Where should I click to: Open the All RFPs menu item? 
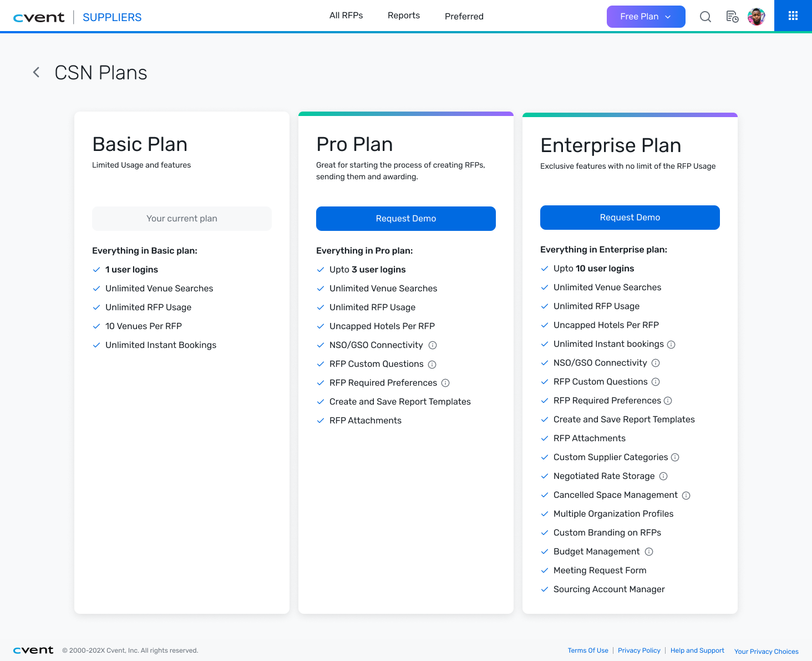(x=346, y=16)
